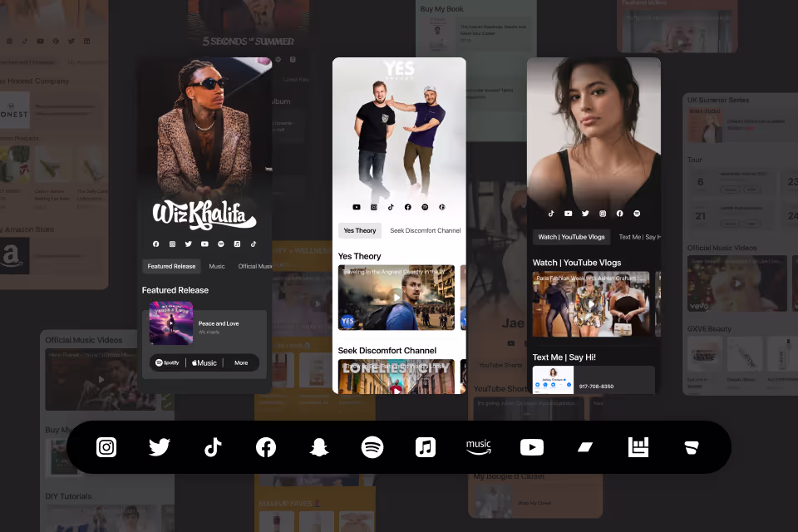Click the Watch | YouTube Vlogs section heading
The width and height of the screenshot is (798, 532).
tap(577, 263)
